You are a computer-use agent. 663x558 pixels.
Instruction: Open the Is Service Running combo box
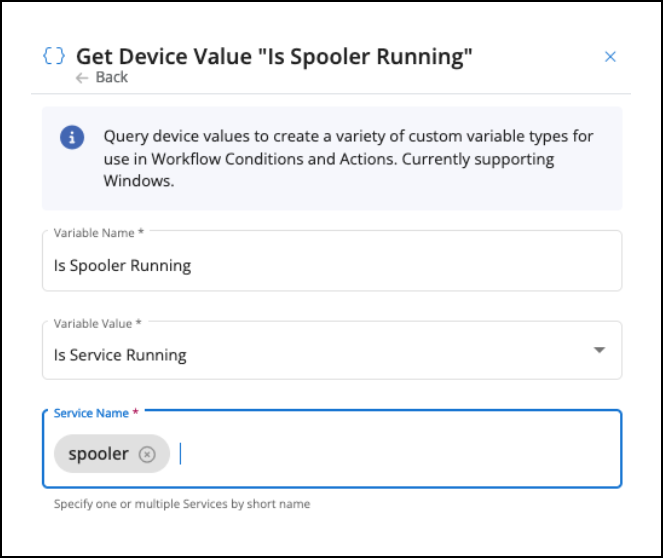point(332,350)
